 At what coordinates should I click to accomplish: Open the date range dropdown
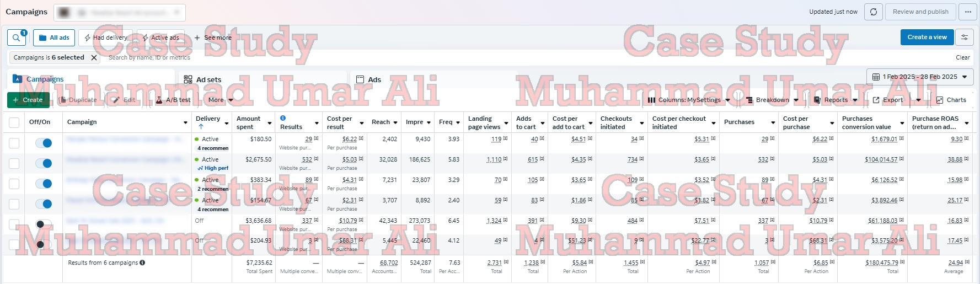[920, 77]
